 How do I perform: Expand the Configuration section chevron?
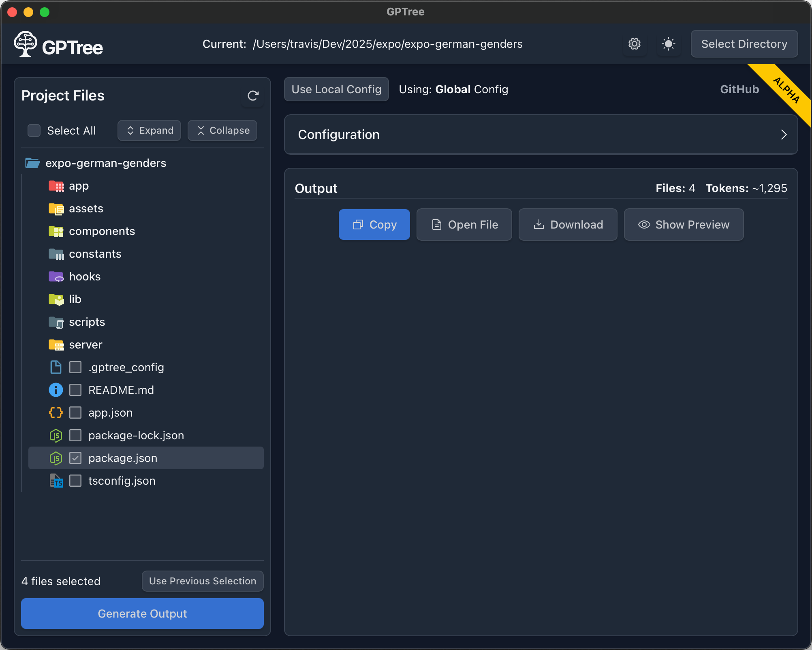pos(784,135)
